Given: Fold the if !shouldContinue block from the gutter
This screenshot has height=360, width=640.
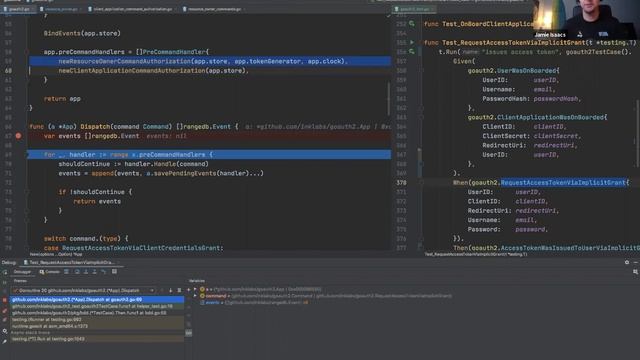Looking at the screenshot, I should 27,192.
